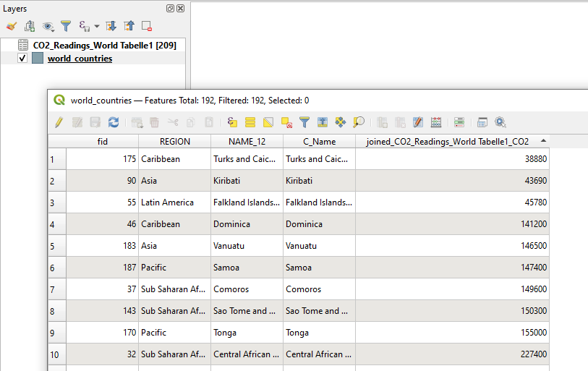Select the CO2_Readings_World Tabelle1 layer
This screenshot has width=588, height=371.
pos(104,45)
